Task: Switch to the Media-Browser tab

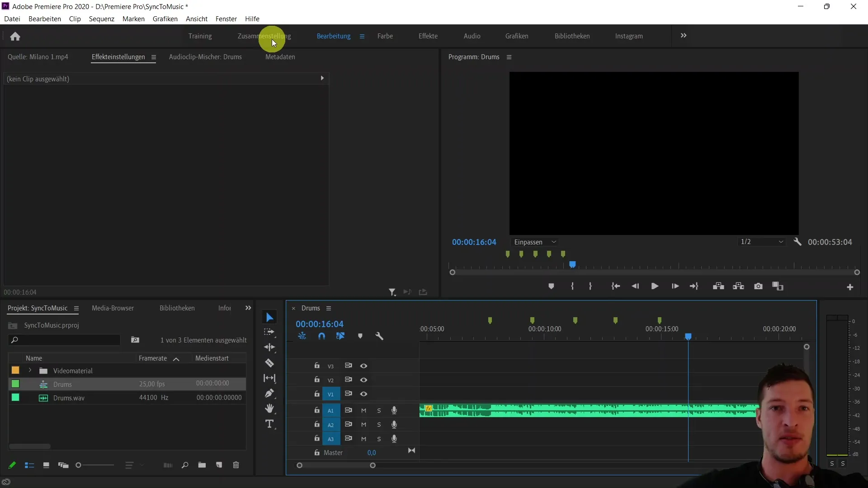Action: [x=113, y=308]
